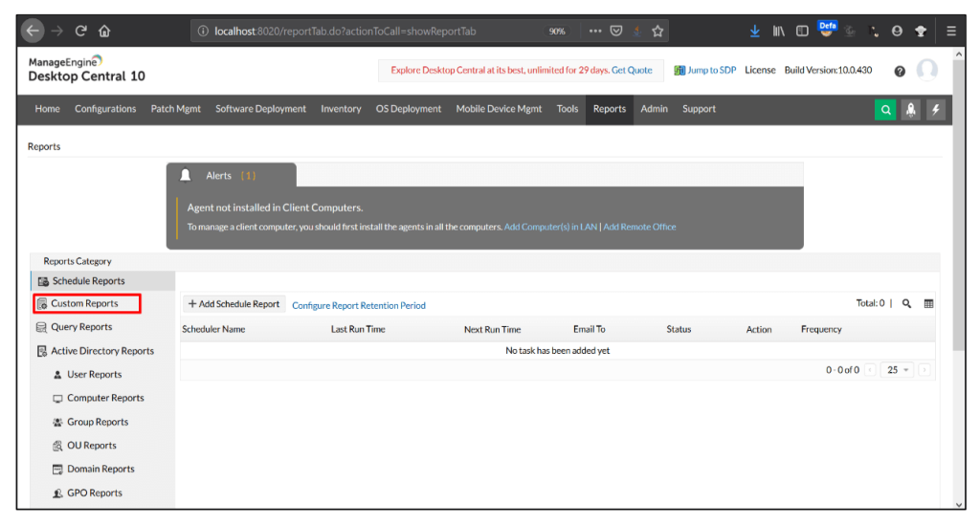Open the Home menu
The height and width of the screenshot is (526, 980).
coord(48,109)
